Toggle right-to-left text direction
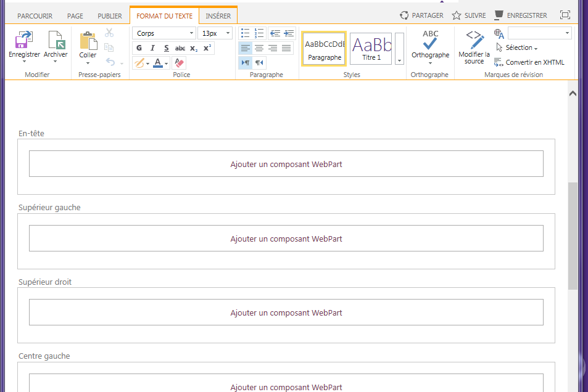Screen dimensions: 588x392 (x=259, y=63)
